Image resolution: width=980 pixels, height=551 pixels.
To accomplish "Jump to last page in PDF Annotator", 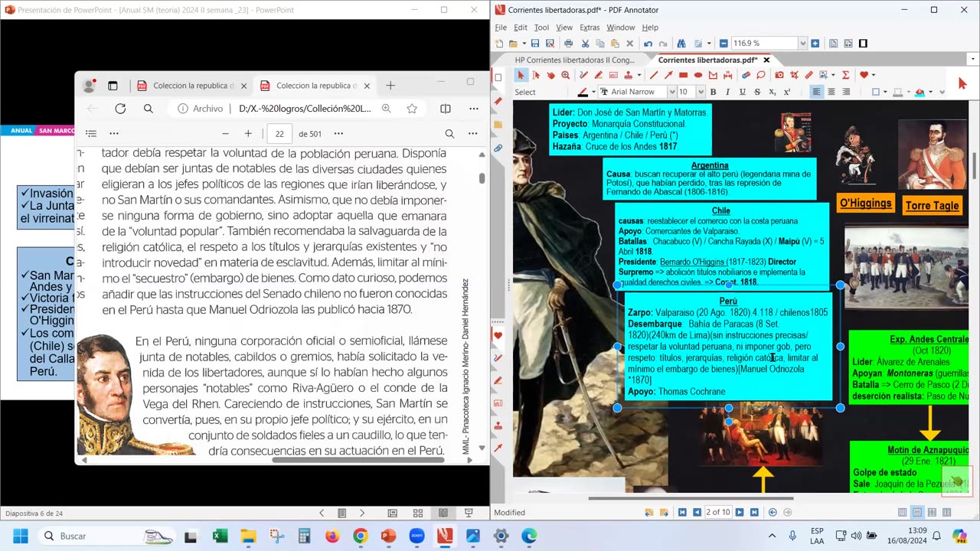I will click(x=754, y=512).
